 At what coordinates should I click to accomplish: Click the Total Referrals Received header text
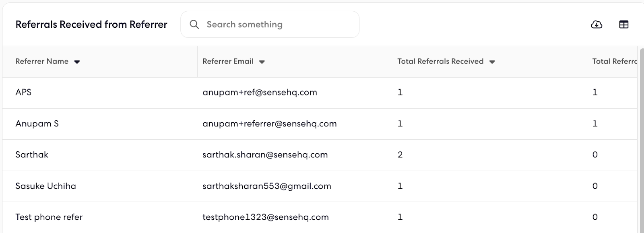pos(440,62)
